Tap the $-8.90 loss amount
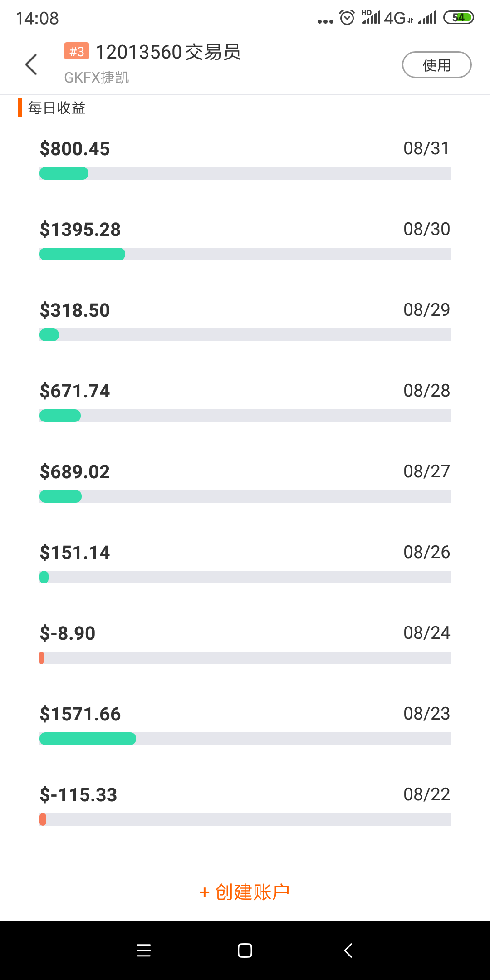This screenshot has width=490, height=980. click(x=68, y=633)
